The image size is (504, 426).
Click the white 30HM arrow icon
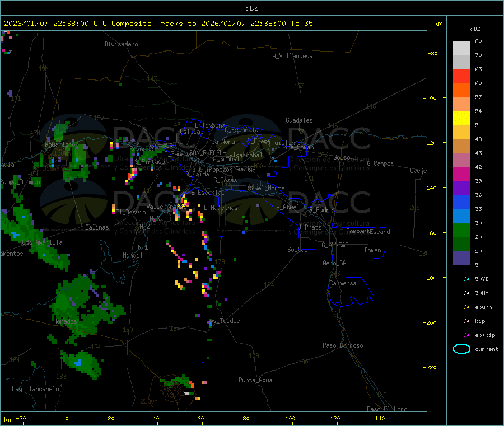(x=461, y=293)
